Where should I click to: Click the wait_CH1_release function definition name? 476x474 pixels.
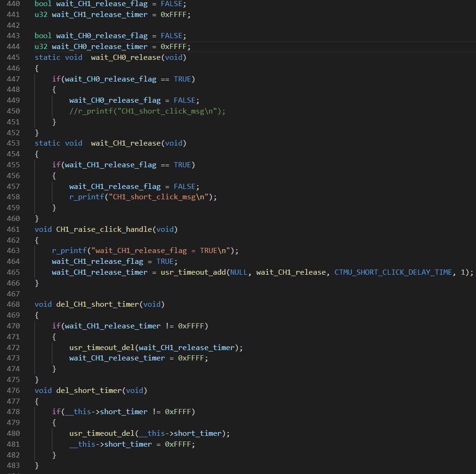coord(126,143)
